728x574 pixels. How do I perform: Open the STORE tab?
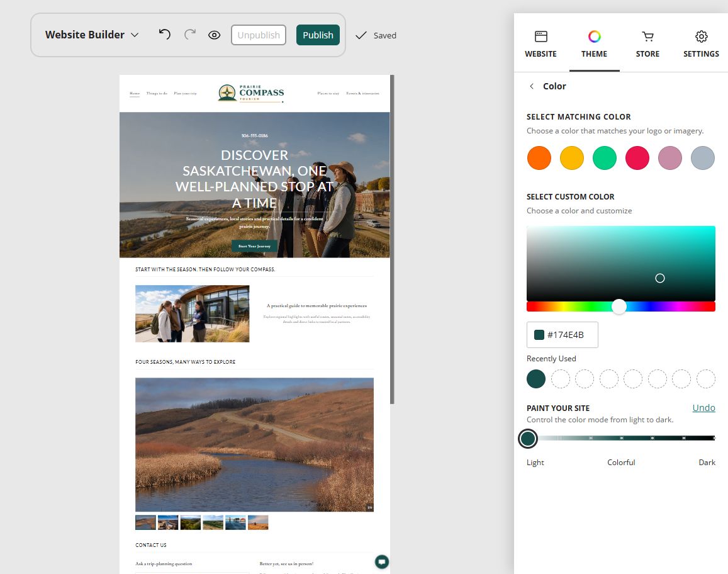(x=647, y=44)
